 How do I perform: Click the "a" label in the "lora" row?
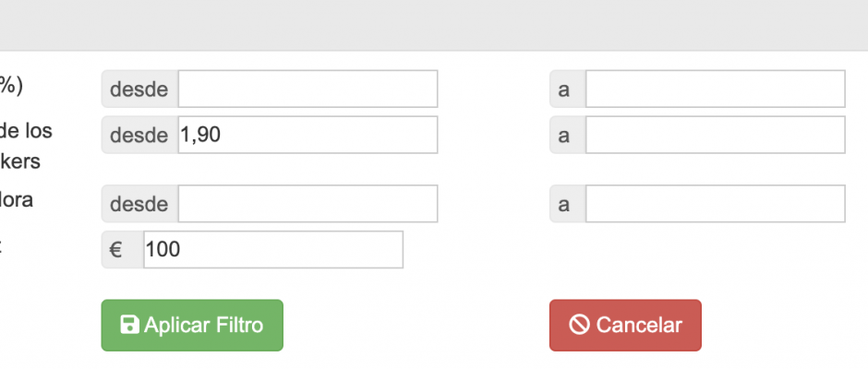[567, 204]
